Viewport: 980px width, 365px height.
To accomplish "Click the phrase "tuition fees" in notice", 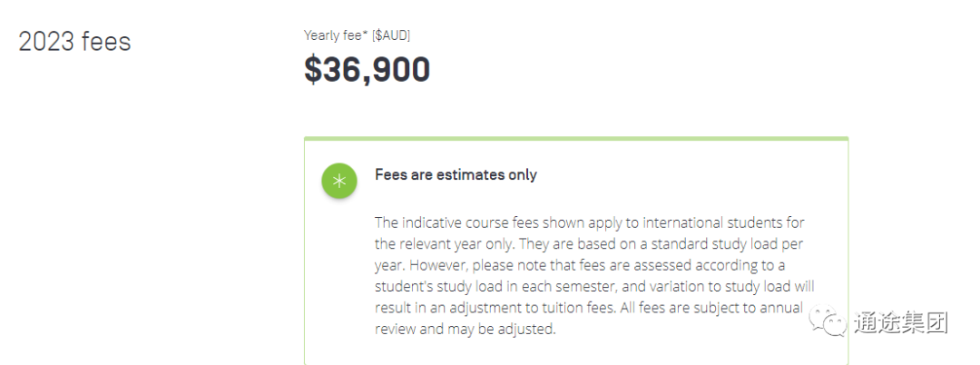I will tap(583, 308).
